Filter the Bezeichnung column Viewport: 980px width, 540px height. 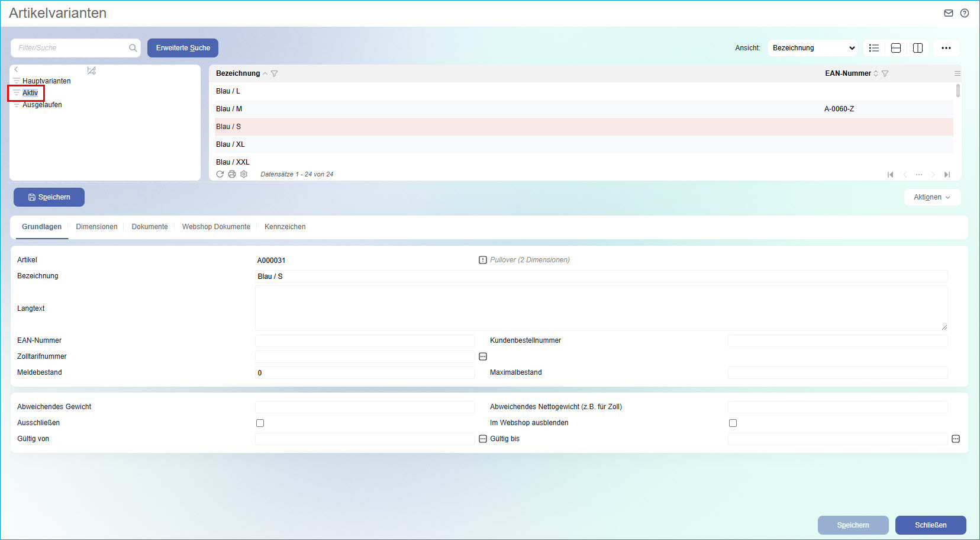275,73
